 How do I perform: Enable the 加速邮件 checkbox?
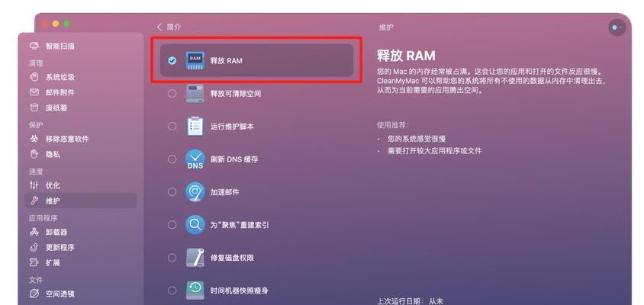[x=172, y=192]
